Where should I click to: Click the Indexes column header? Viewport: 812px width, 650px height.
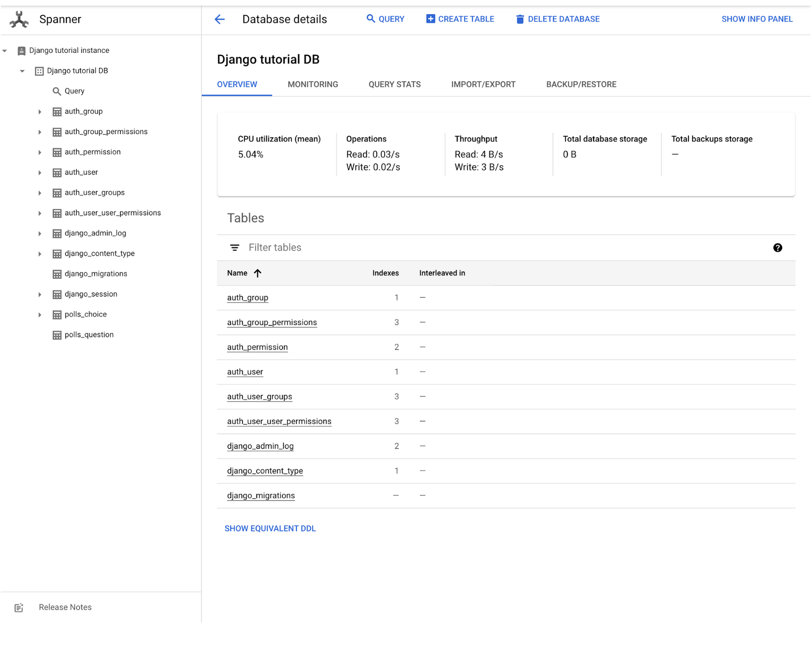pyautogui.click(x=385, y=273)
